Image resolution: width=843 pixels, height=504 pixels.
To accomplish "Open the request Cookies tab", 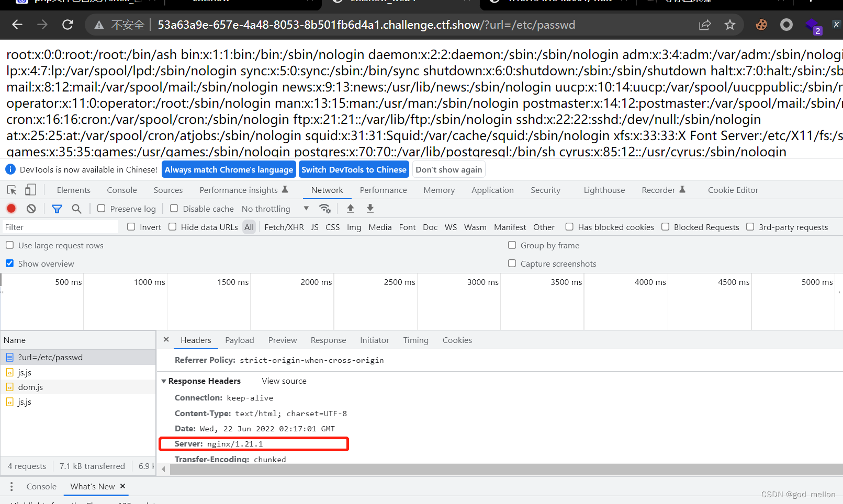I will 457,340.
